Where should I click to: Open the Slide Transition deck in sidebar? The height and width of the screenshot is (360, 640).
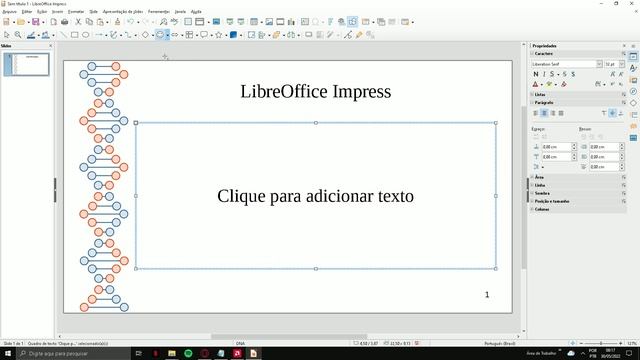[x=633, y=115]
